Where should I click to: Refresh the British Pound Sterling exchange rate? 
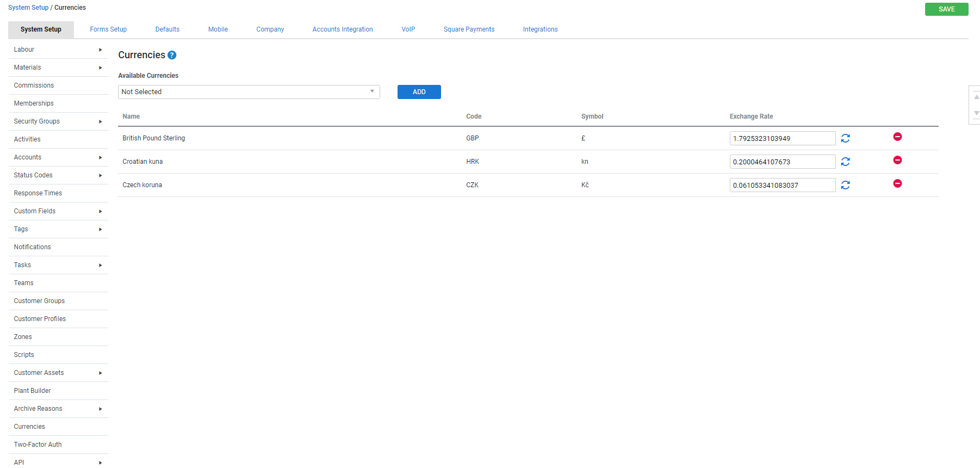click(845, 138)
